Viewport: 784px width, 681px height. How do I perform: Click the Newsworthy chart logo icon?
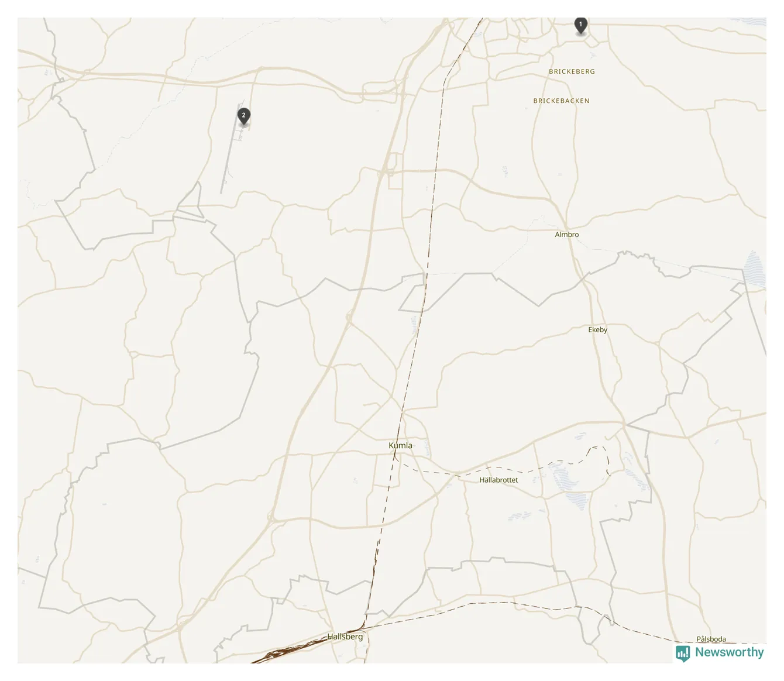(x=683, y=653)
